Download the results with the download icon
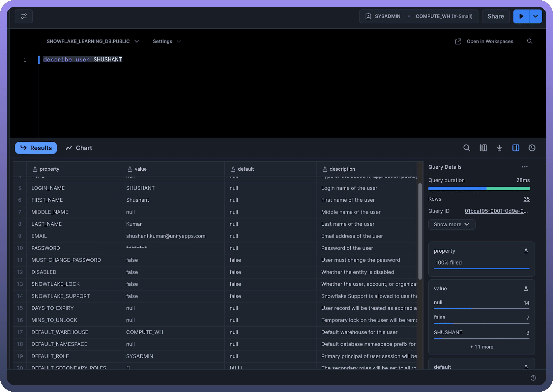553x392 pixels. pyautogui.click(x=499, y=148)
